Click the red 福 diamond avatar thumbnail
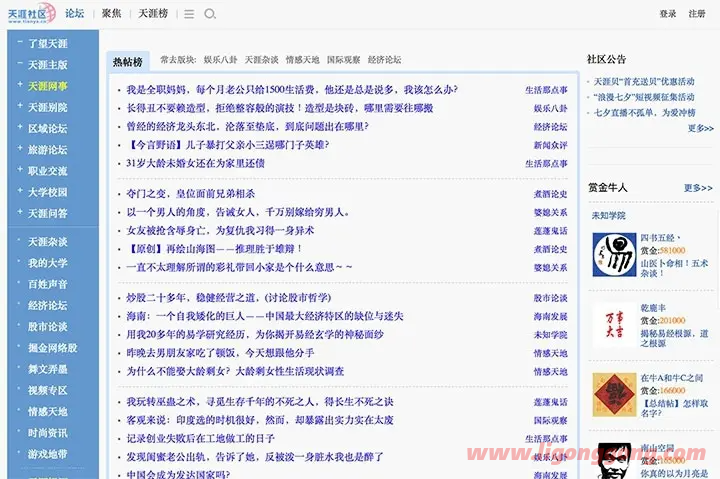Image resolution: width=720 pixels, height=479 pixels. click(614, 395)
